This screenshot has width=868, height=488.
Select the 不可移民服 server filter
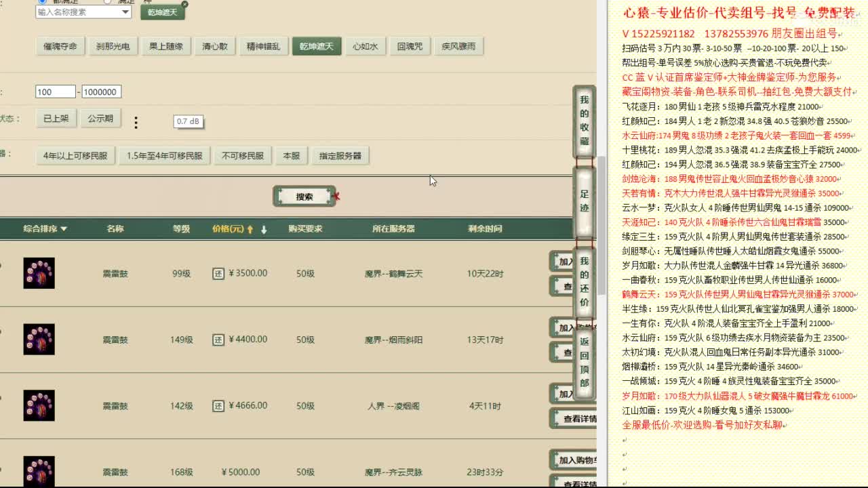[241, 155]
